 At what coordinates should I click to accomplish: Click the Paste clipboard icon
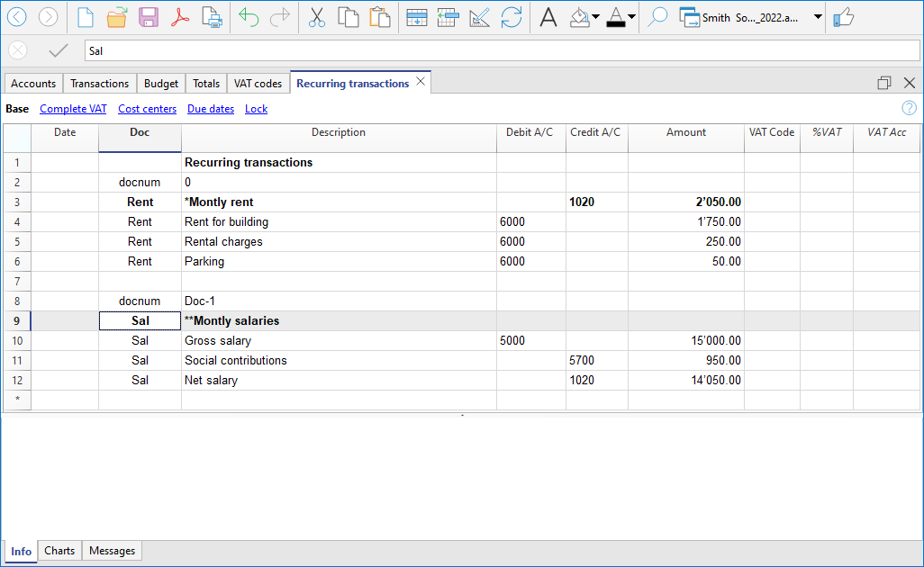(380, 17)
